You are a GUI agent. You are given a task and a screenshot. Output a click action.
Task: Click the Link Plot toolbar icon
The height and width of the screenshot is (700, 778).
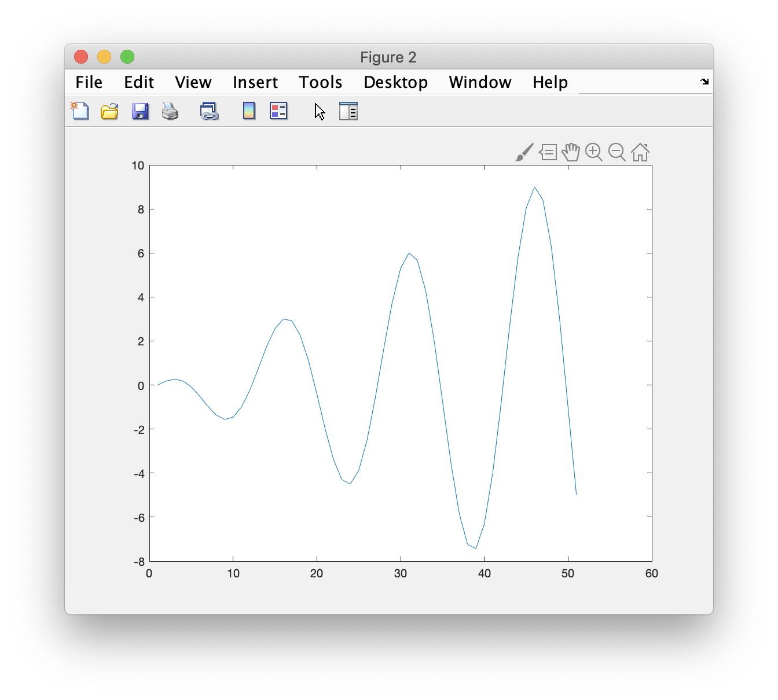click(209, 111)
